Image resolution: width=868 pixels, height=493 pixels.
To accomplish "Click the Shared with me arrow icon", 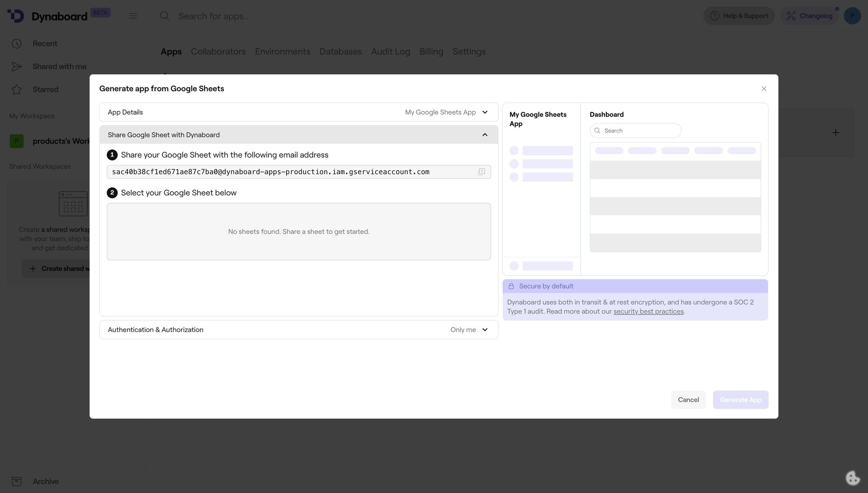I will pos(17,66).
